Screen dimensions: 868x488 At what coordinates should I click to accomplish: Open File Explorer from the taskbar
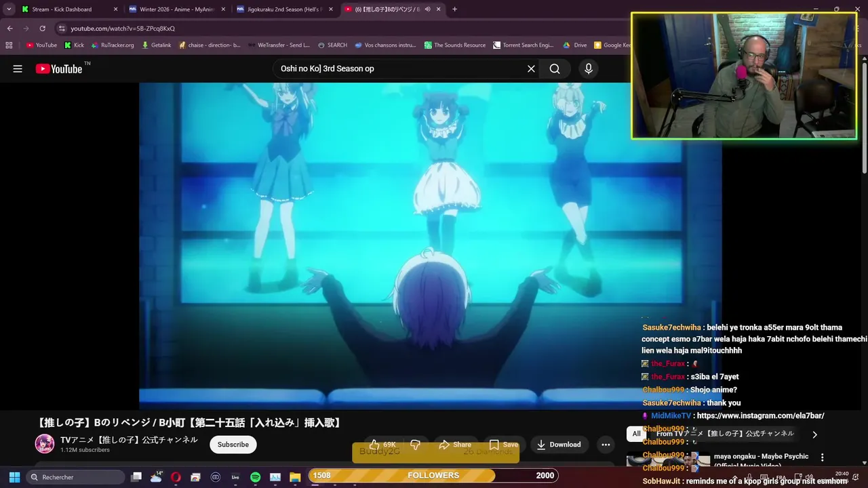(x=295, y=477)
